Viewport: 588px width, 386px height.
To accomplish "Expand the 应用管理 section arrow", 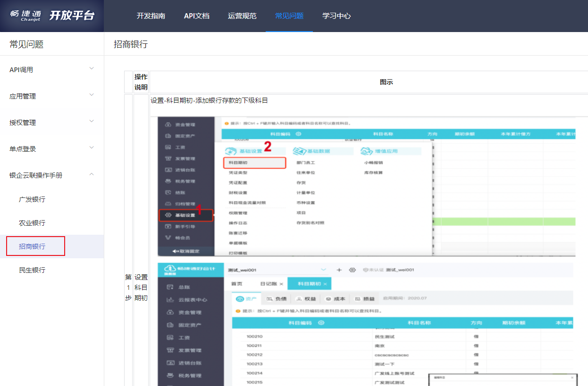I will click(92, 95).
